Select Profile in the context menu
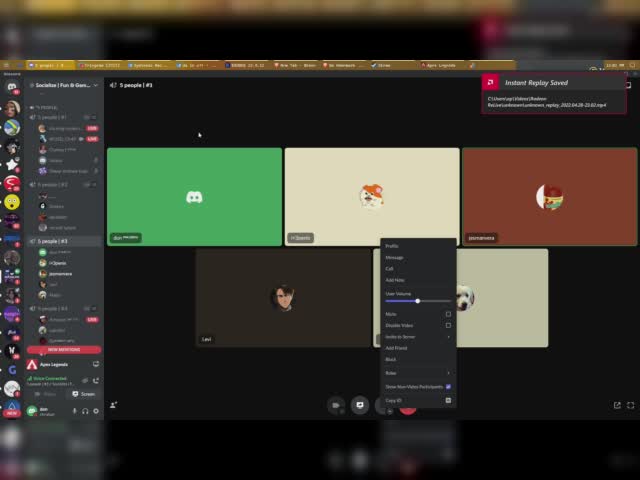Viewport: 640px width, 480px height. point(418,246)
